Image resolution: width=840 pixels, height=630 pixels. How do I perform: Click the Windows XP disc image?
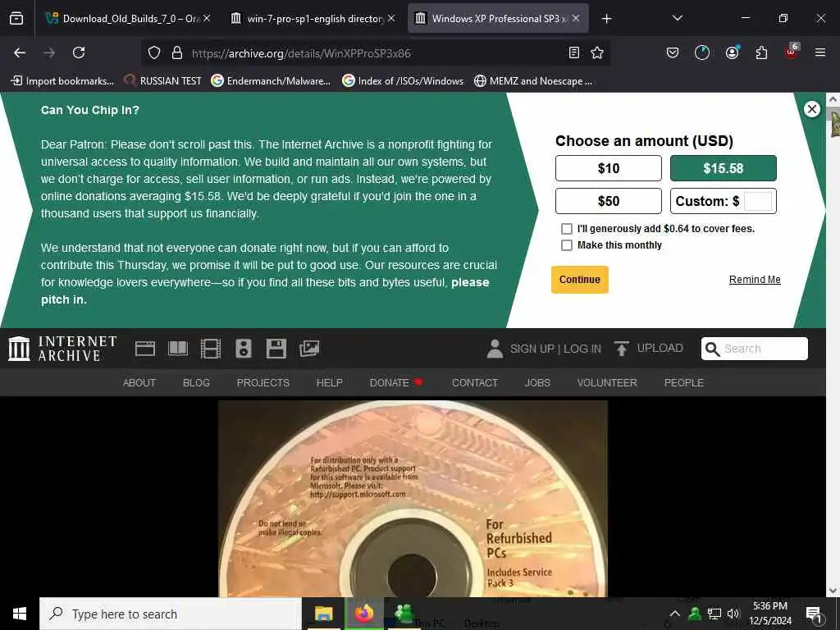tap(413, 499)
